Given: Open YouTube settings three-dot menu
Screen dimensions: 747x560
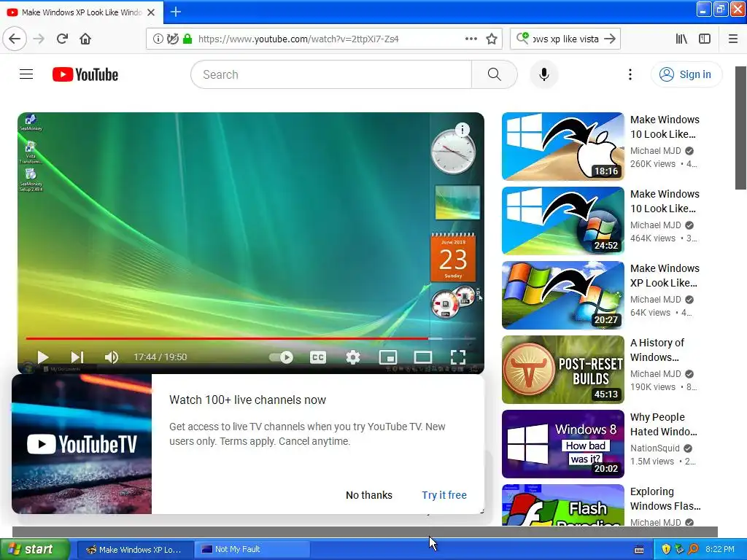Looking at the screenshot, I should point(630,74).
